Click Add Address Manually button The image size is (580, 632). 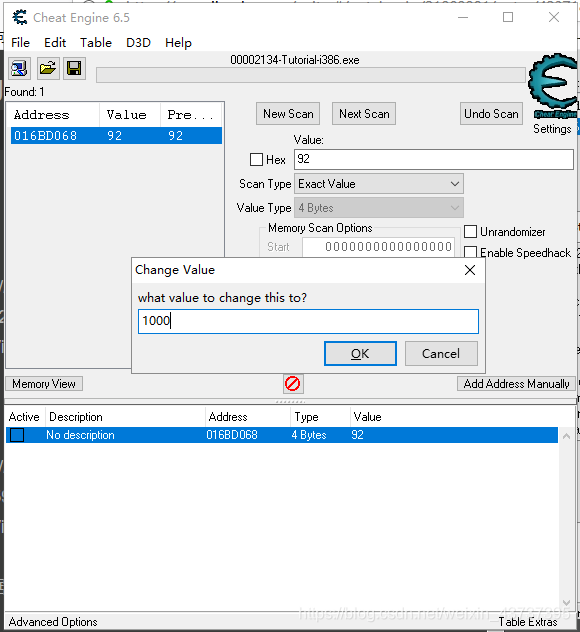pos(516,384)
